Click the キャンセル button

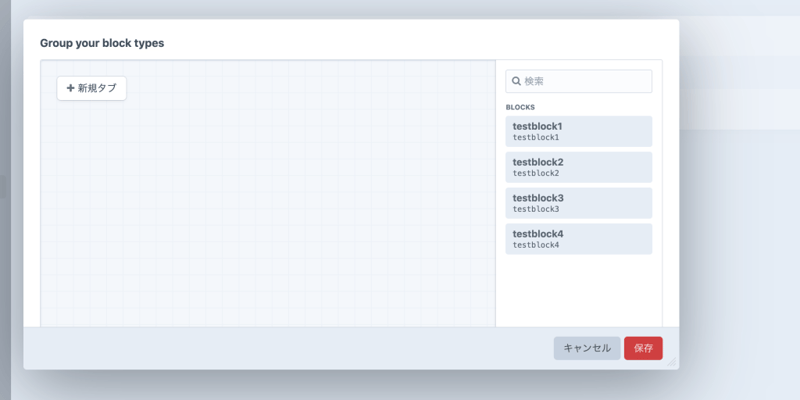[x=587, y=348]
